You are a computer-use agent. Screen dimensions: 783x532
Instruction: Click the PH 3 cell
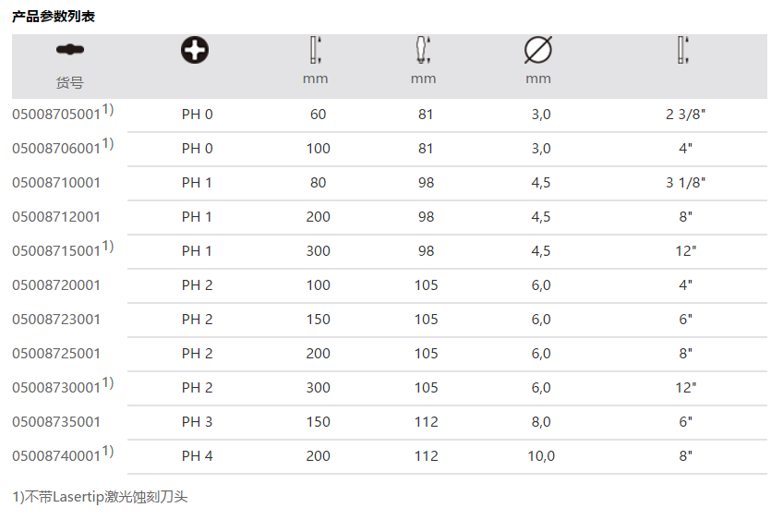(197, 422)
